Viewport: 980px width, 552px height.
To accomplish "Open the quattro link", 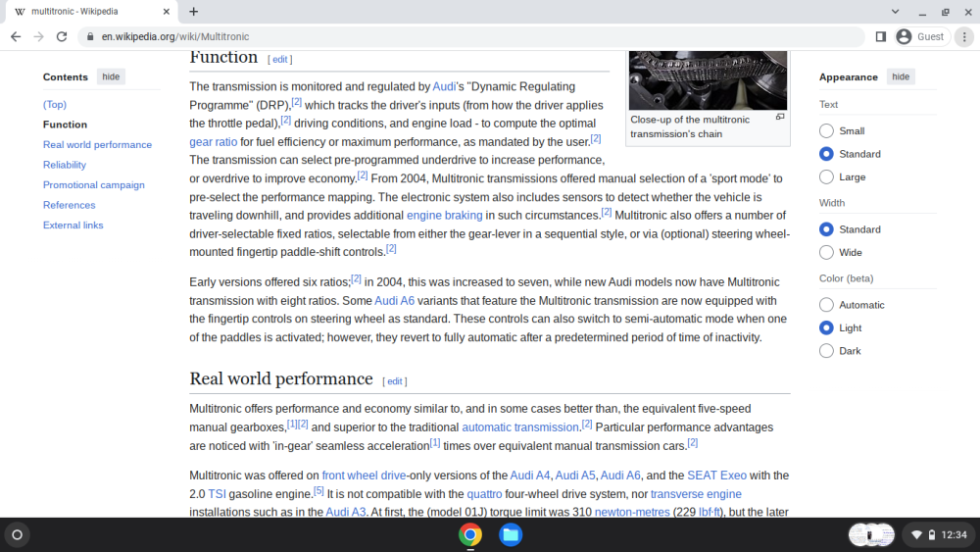I will [x=484, y=494].
